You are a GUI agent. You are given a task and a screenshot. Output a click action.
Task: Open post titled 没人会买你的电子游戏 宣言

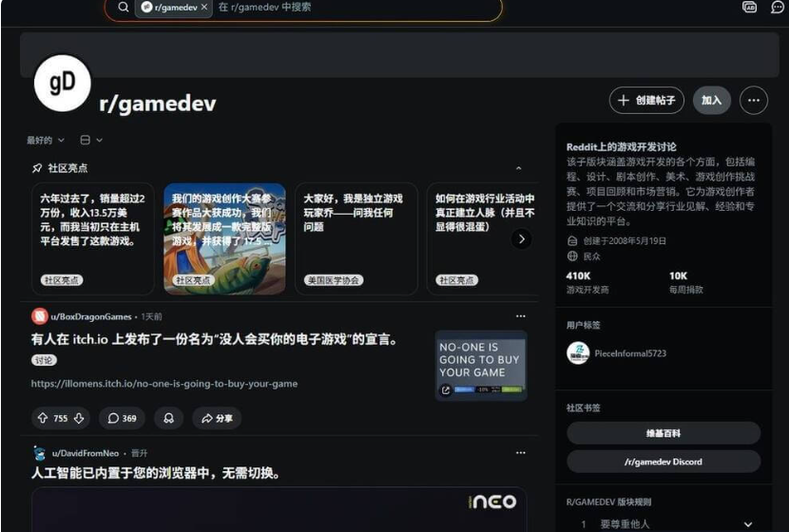215,340
